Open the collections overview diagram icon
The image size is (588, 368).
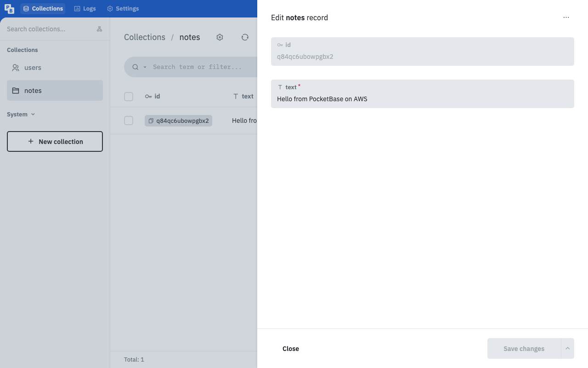tap(99, 29)
